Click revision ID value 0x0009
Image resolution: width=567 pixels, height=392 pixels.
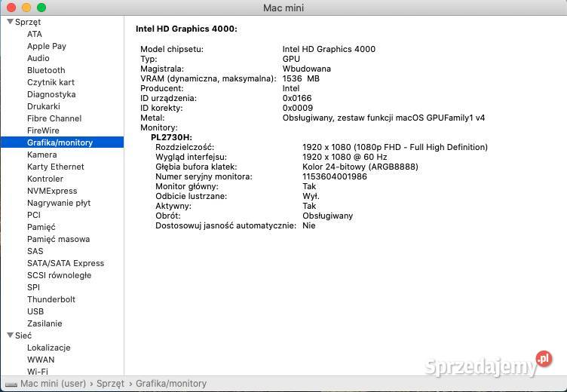pos(298,108)
